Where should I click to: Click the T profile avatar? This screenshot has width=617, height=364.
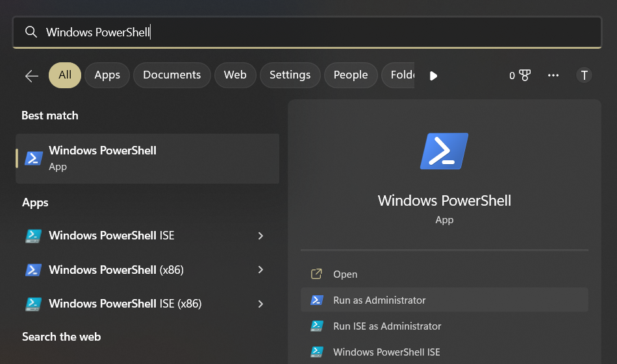pyautogui.click(x=584, y=75)
